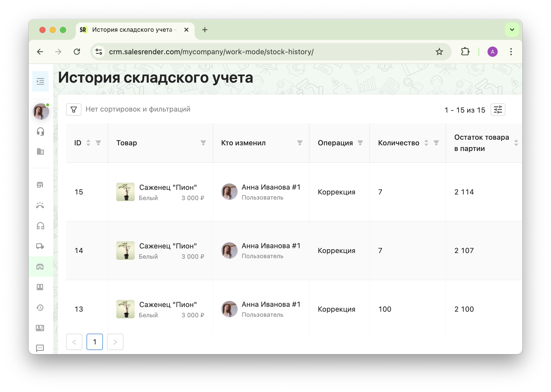Close the История складского учета tab
This screenshot has width=551, height=392.
tap(186, 30)
